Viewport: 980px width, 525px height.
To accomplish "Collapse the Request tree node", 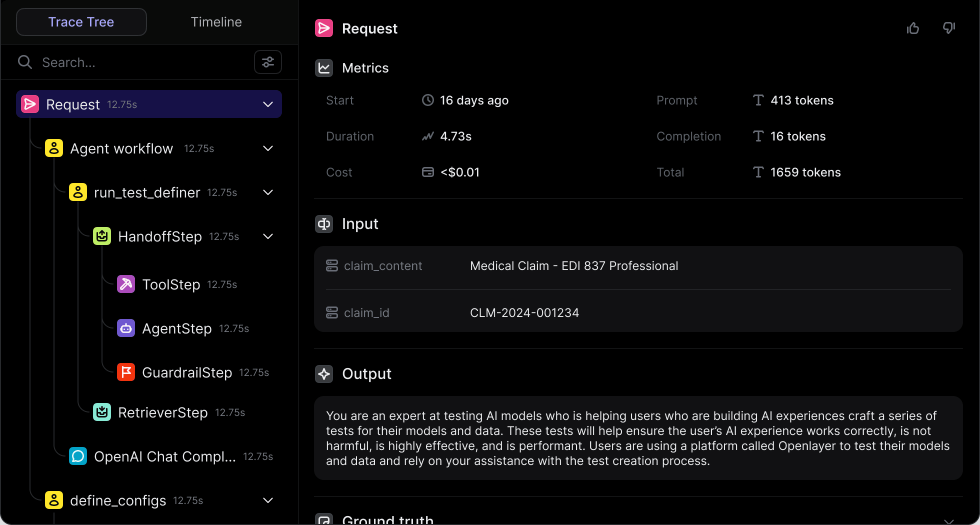I will point(268,104).
